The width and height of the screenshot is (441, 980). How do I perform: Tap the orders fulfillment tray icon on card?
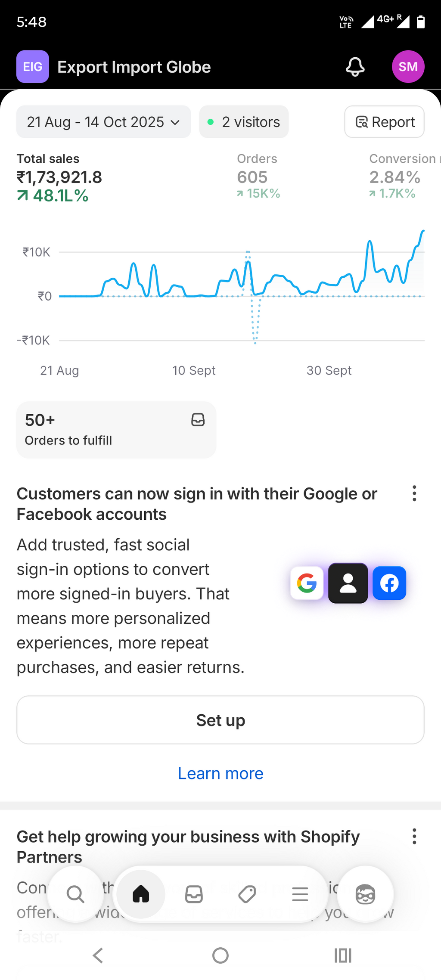(198, 420)
